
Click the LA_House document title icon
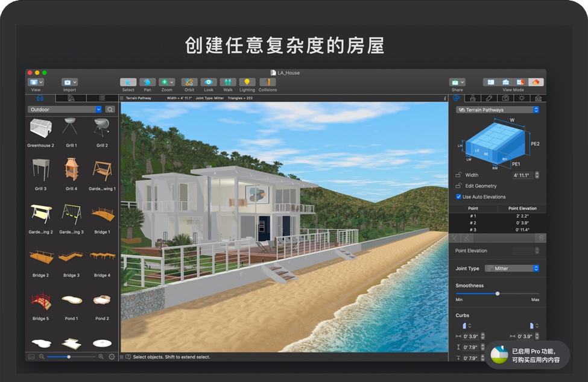[273, 73]
